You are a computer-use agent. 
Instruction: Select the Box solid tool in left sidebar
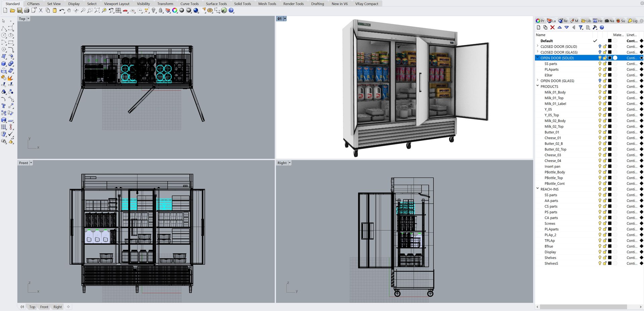point(4,63)
